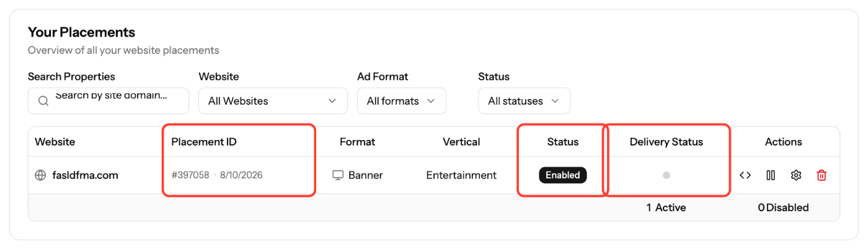The width and height of the screenshot is (868, 249).
Task: Open the All Websites dropdown
Action: (x=273, y=100)
